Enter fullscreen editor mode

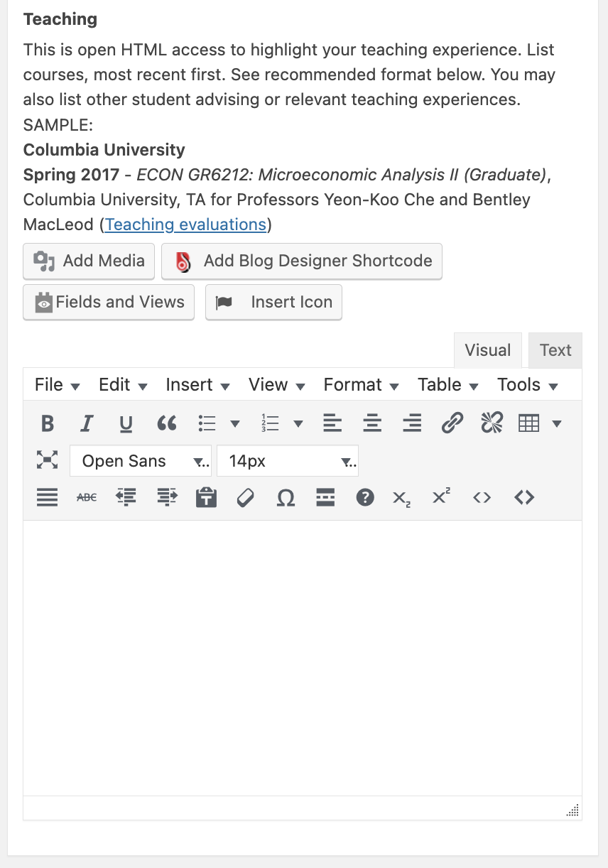point(47,460)
